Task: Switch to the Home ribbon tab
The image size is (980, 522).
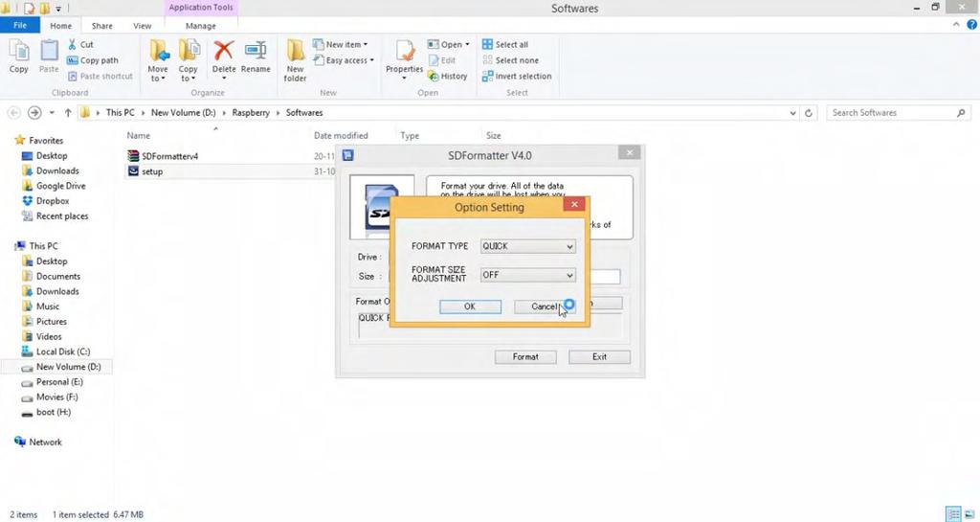Action: point(60,26)
